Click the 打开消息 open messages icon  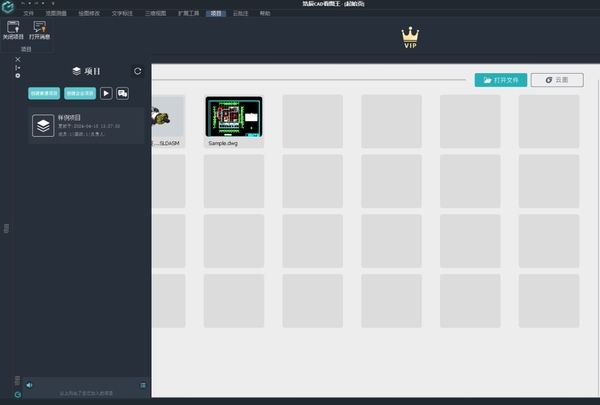point(39,30)
